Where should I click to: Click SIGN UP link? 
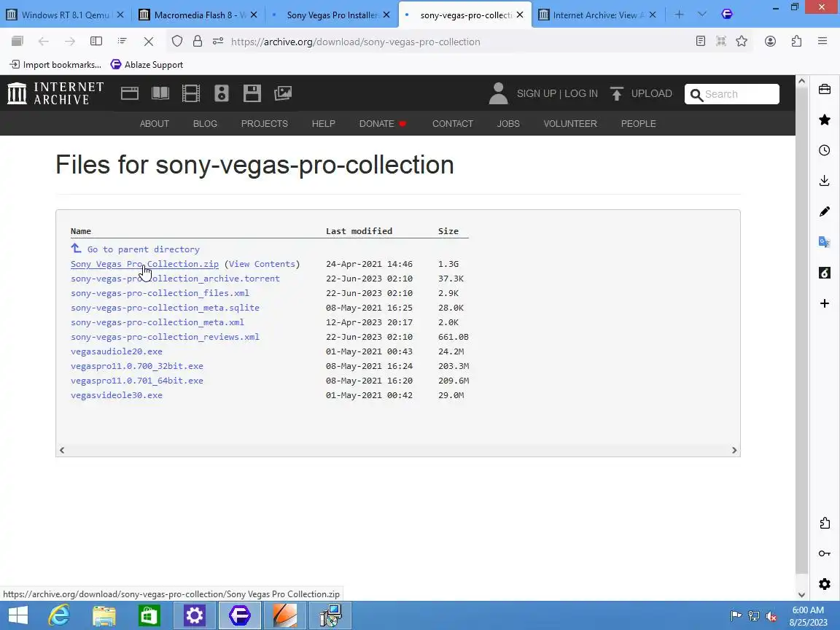(536, 94)
